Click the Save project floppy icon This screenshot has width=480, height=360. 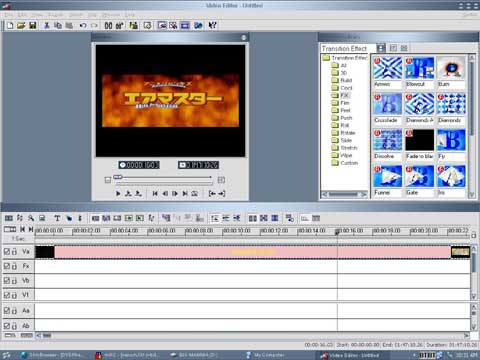pyautogui.click(x=33, y=25)
